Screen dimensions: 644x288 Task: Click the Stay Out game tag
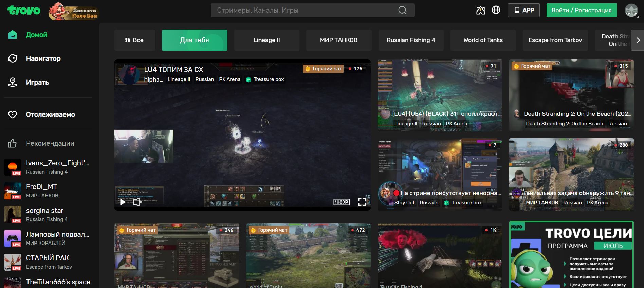[404, 203]
